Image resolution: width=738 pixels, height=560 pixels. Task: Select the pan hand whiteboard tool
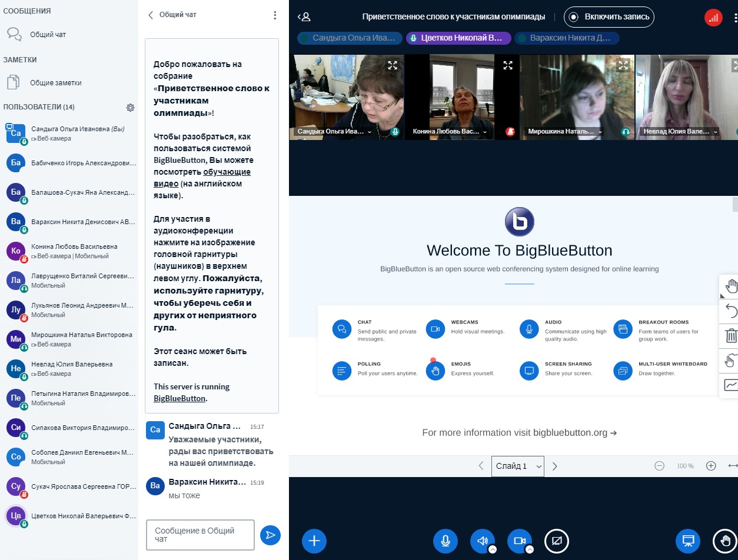coord(730,286)
